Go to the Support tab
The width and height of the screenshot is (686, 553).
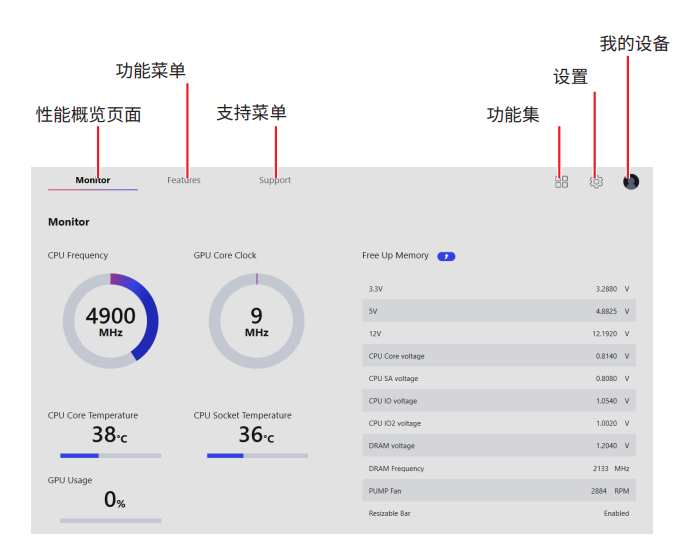pos(275,180)
